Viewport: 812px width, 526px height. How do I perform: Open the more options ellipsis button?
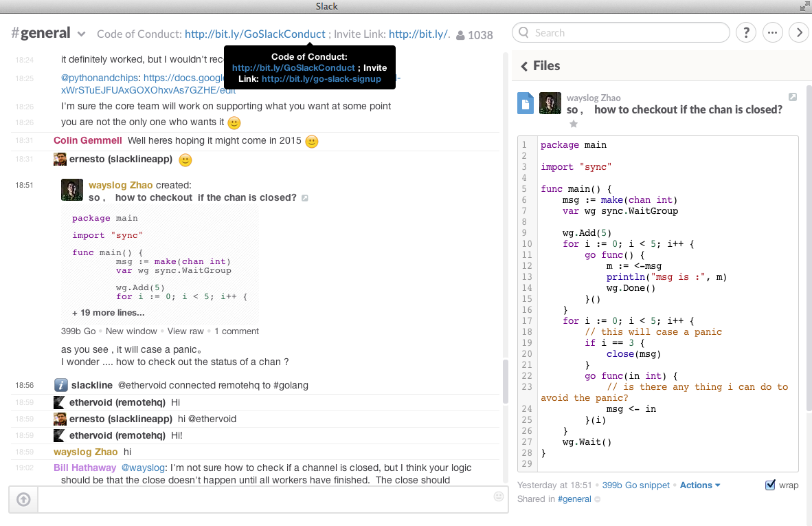click(x=772, y=32)
